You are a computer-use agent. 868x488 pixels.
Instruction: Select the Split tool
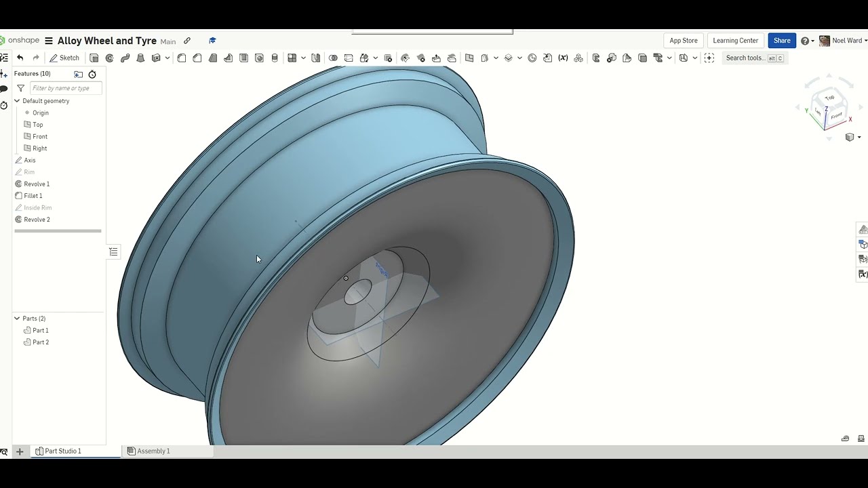pyautogui.click(x=349, y=58)
